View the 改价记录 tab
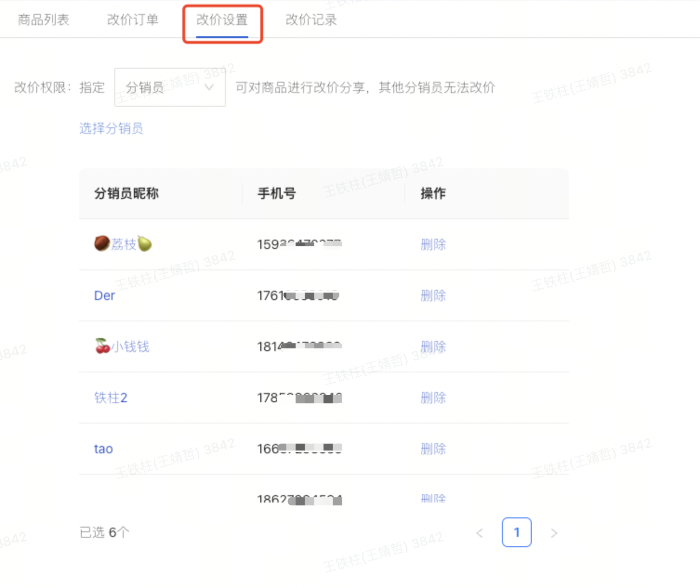Screen dimensions: 700x588 (x=311, y=20)
